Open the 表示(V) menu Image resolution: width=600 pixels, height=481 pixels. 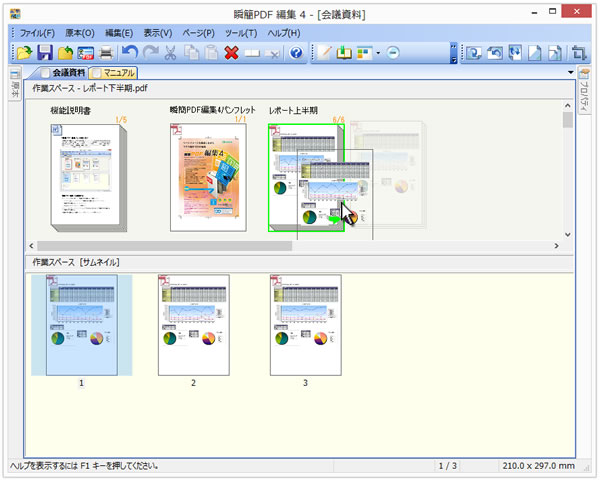point(158,33)
